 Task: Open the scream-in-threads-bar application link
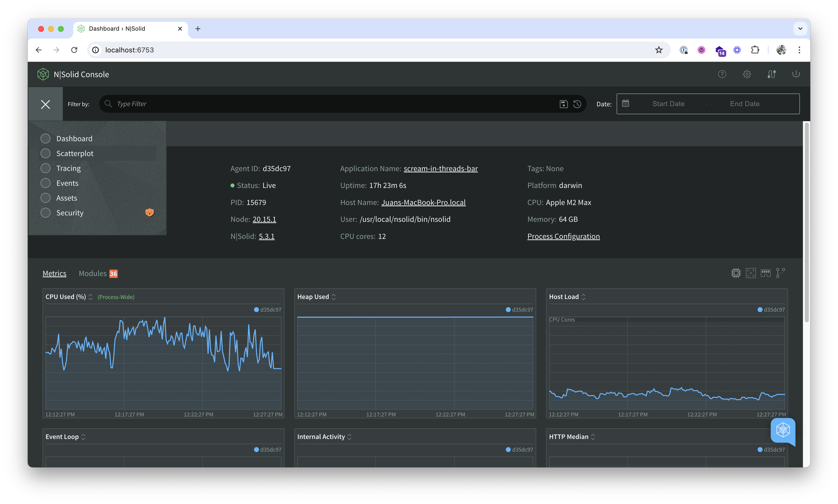[x=441, y=168]
